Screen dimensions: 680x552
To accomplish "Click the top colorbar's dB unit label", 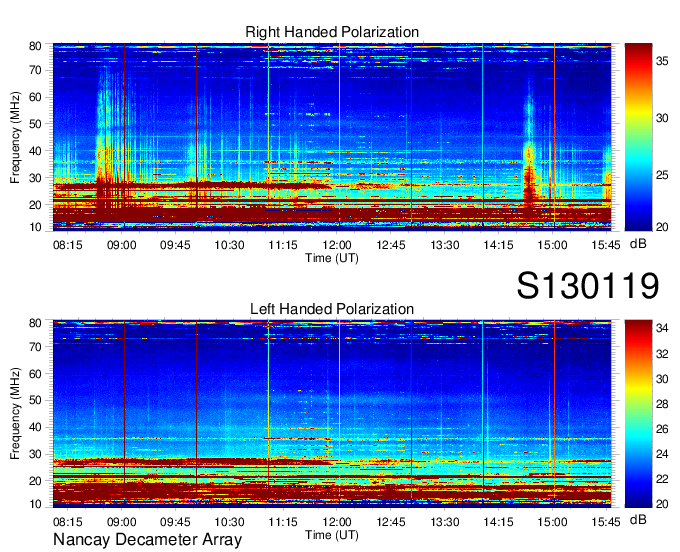I will pos(638,244).
